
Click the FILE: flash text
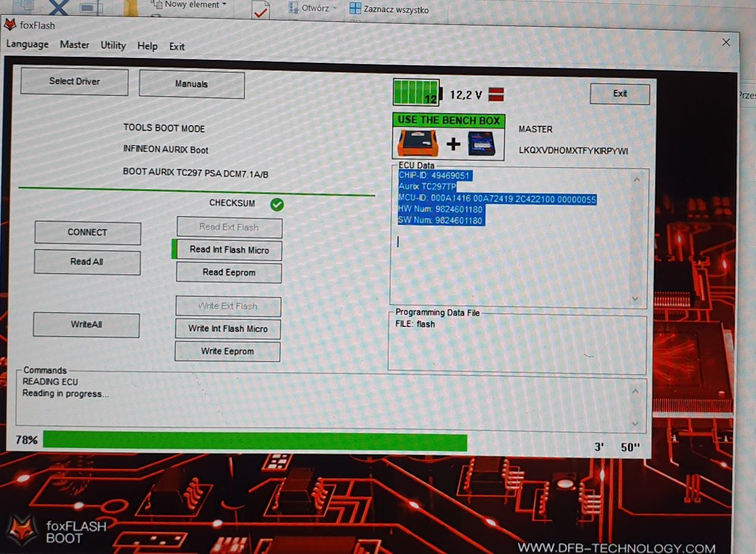coord(416,324)
